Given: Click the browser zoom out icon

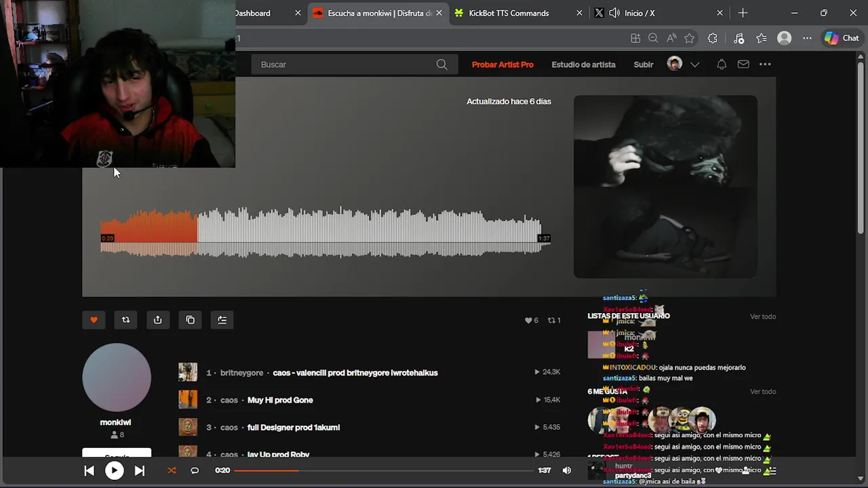Looking at the screenshot, I should coord(653,39).
